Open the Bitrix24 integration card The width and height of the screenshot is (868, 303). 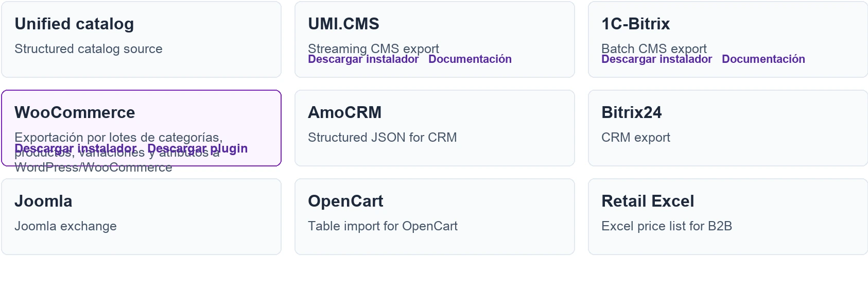tap(728, 128)
